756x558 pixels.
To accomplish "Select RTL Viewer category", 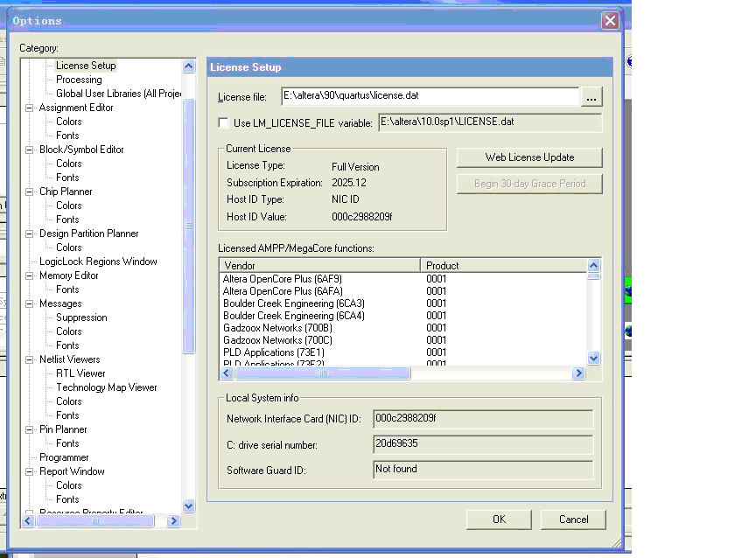I will [80, 373].
